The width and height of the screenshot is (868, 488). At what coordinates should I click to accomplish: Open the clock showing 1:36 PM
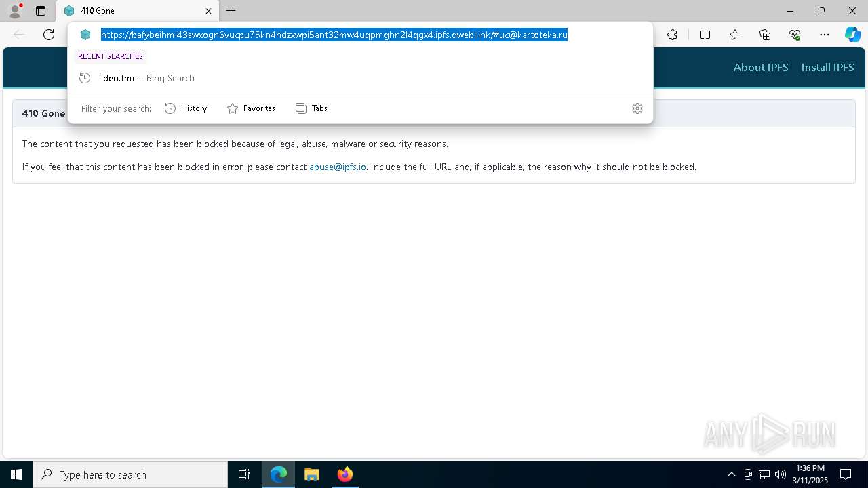[x=810, y=474]
